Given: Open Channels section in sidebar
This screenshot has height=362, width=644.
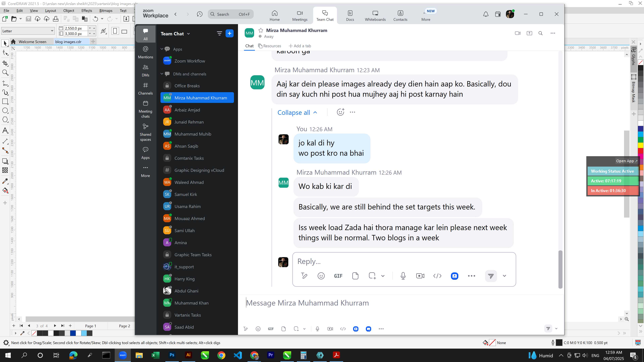Looking at the screenshot, I should (146, 89).
